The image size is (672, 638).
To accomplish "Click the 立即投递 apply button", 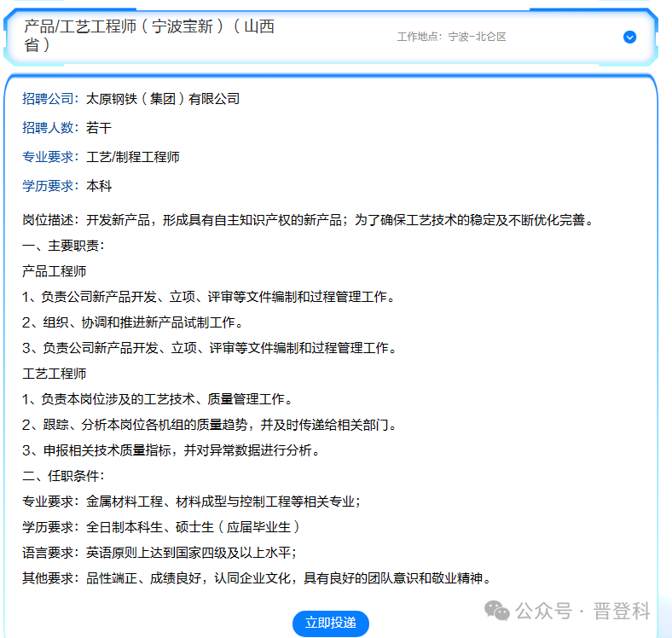I will (330, 623).
